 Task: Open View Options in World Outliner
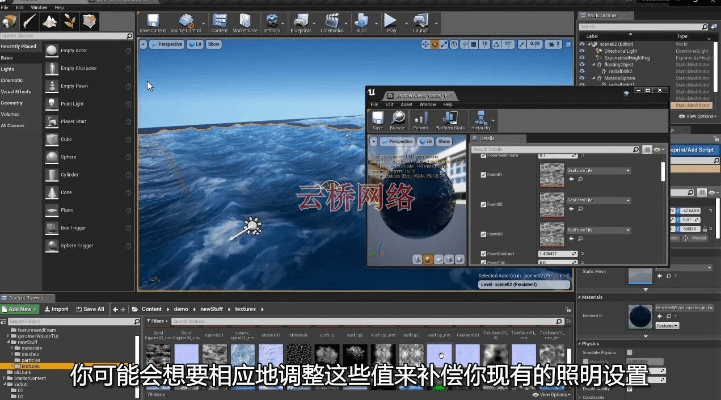coord(697,116)
